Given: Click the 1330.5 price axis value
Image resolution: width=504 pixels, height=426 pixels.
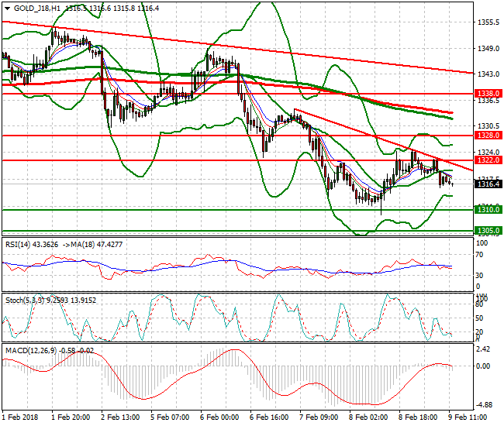Looking at the screenshot, I should point(488,125).
